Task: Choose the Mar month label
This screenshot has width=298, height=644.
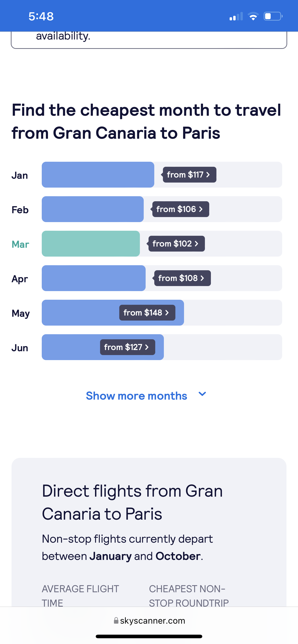Action: click(20, 244)
